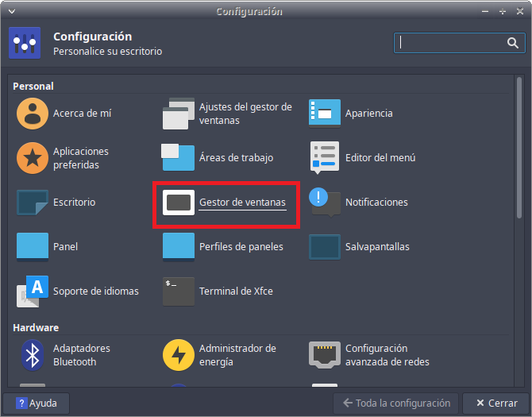Click the Salvapantallas label
Image resolution: width=532 pixels, height=417 pixels.
click(x=377, y=247)
